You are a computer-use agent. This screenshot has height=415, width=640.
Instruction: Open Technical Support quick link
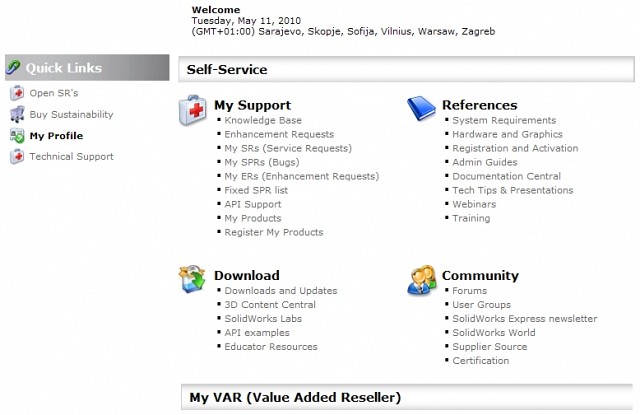[71, 157]
